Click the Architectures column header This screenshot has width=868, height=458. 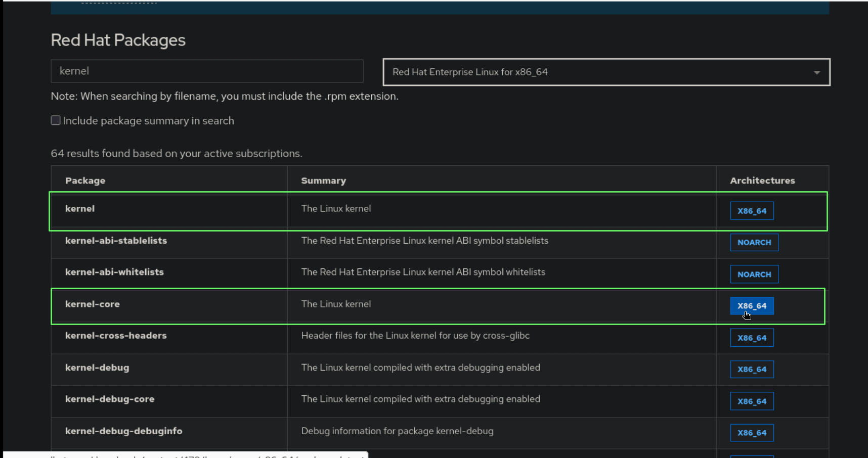coord(762,180)
